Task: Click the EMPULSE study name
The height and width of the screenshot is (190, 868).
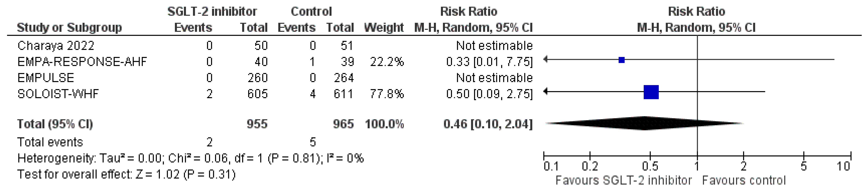Action: click(x=45, y=78)
